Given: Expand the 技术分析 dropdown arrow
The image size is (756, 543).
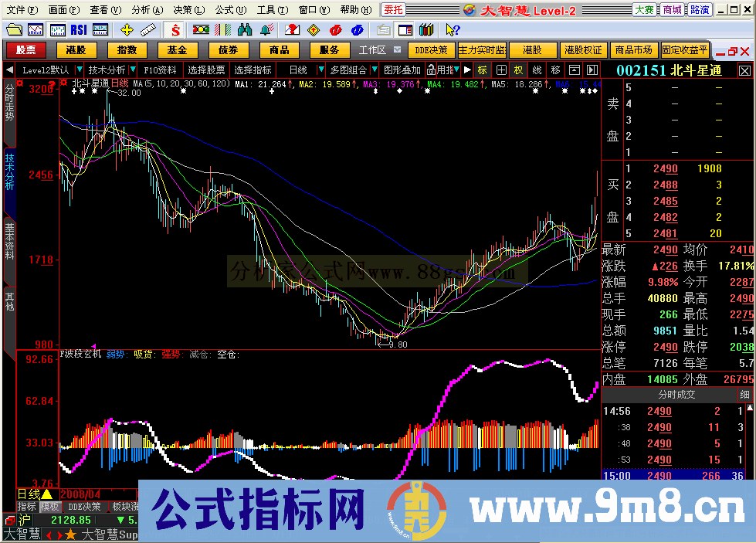Looking at the screenshot, I should pos(133,70).
